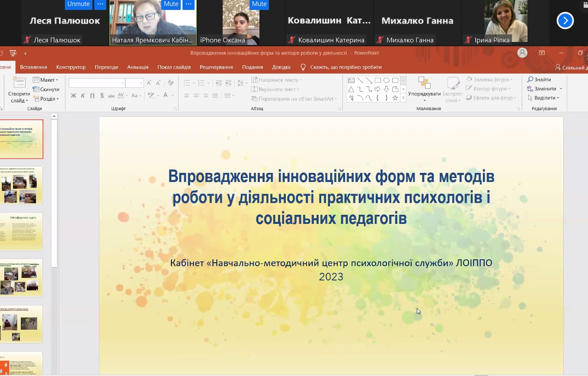Mute iPhone Оксана participant
Viewport: 588px width, 376px height.
pyautogui.click(x=259, y=4)
